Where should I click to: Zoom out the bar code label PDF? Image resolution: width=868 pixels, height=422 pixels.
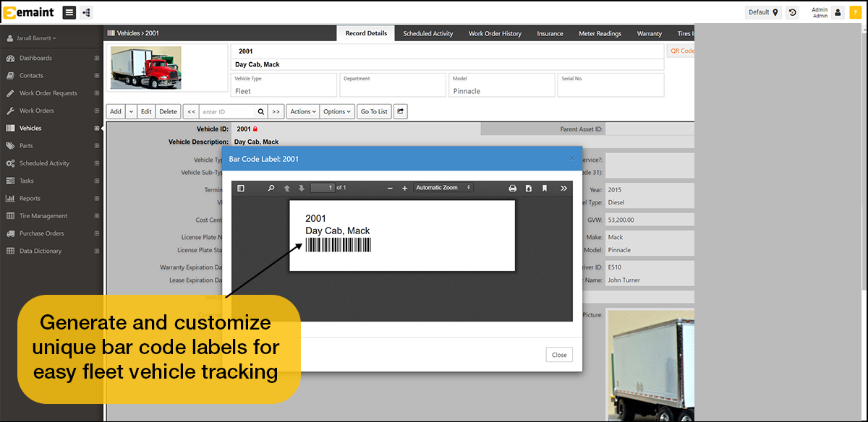click(390, 188)
